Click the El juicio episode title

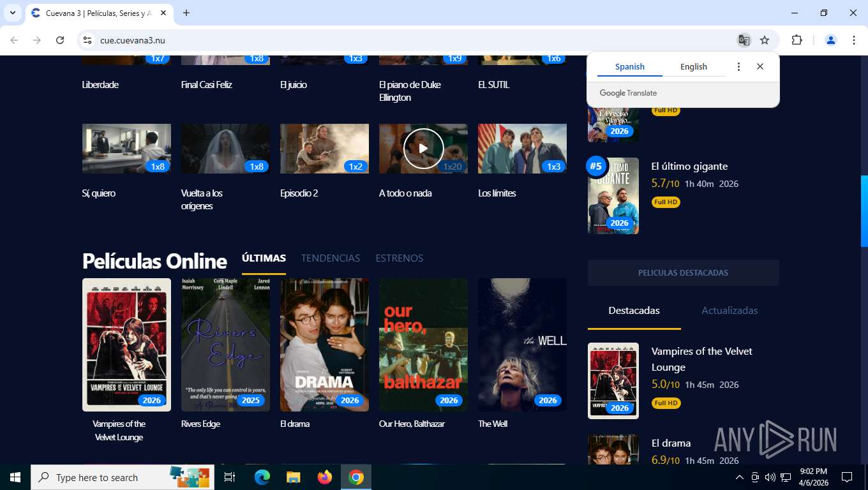294,85
